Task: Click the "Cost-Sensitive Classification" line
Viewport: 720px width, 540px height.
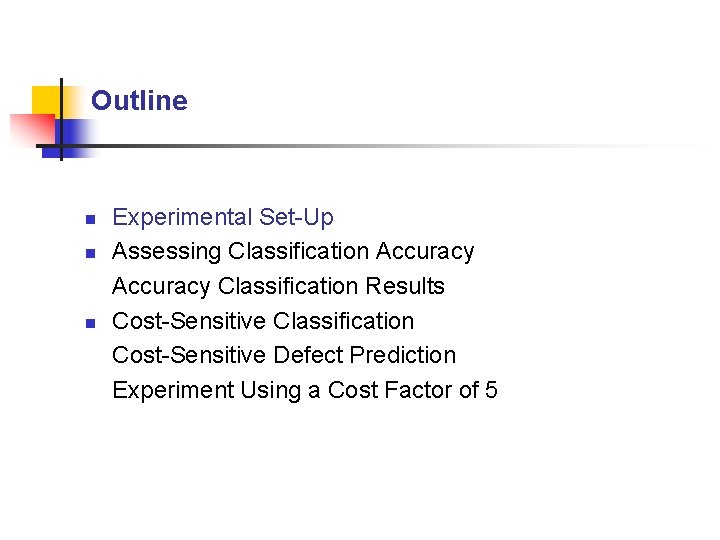Action: coord(263,321)
